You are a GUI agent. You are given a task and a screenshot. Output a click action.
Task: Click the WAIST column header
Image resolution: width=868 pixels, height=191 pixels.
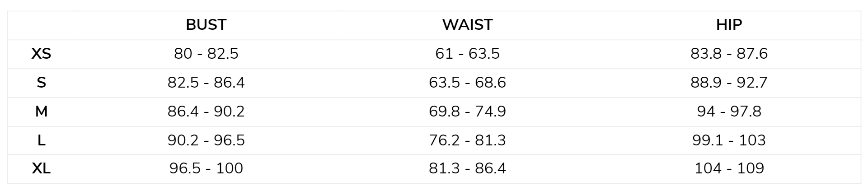click(x=467, y=24)
